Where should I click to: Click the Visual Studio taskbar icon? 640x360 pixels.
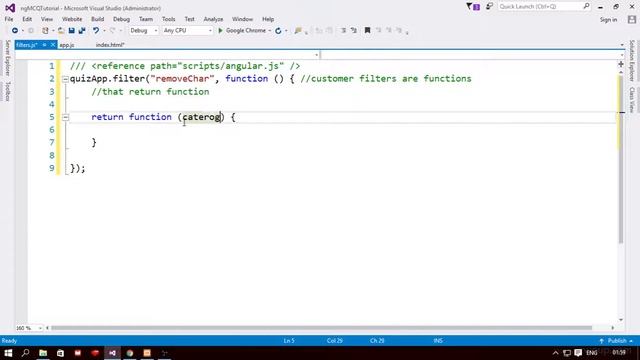pyautogui.click(x=112, y=353)
